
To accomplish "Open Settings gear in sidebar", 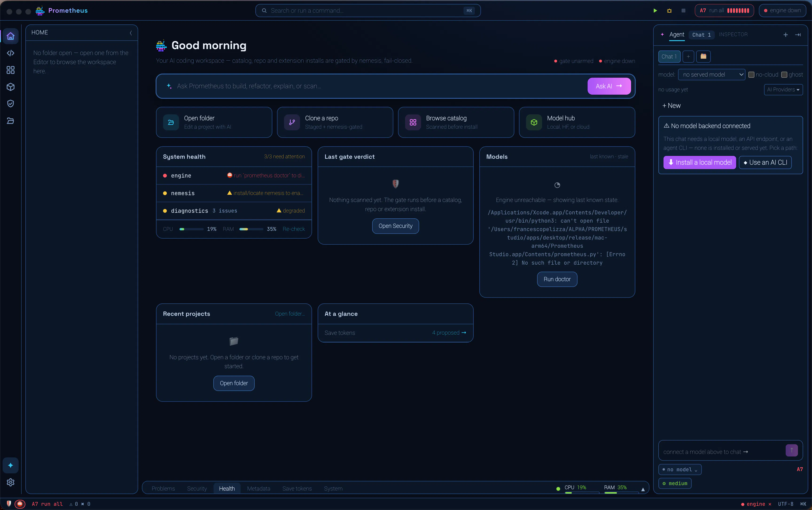I will [10, 482].
